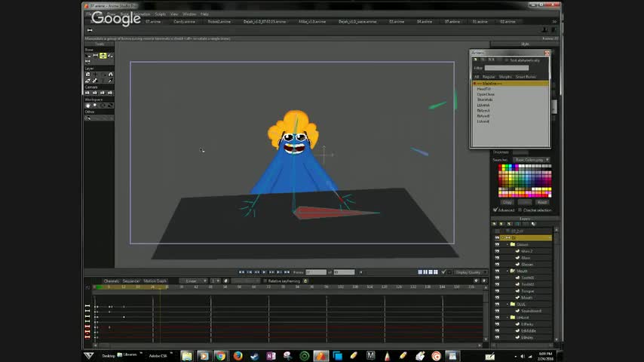Click the Anime Studio taskbar icon

320,356
